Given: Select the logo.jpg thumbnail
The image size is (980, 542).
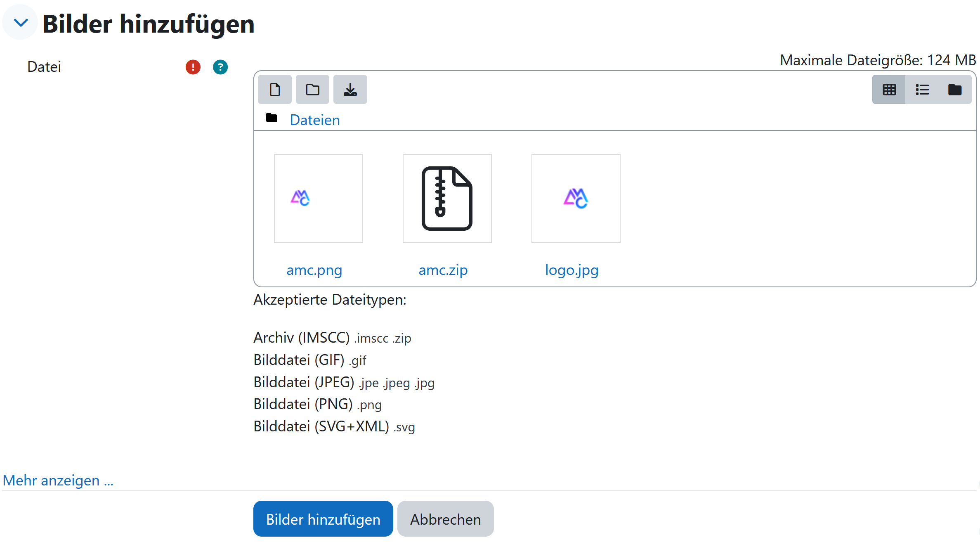Looking at the screenshot, I should pyautogui.click(x=576, y=199).
